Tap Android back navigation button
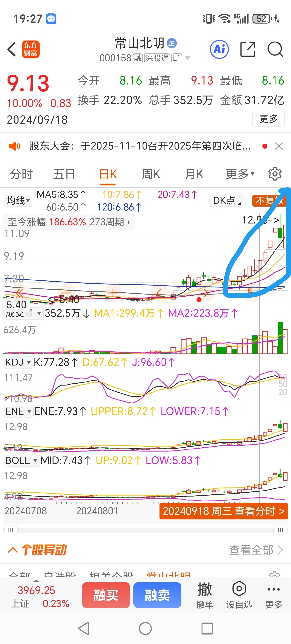 [x=84, y=628]
